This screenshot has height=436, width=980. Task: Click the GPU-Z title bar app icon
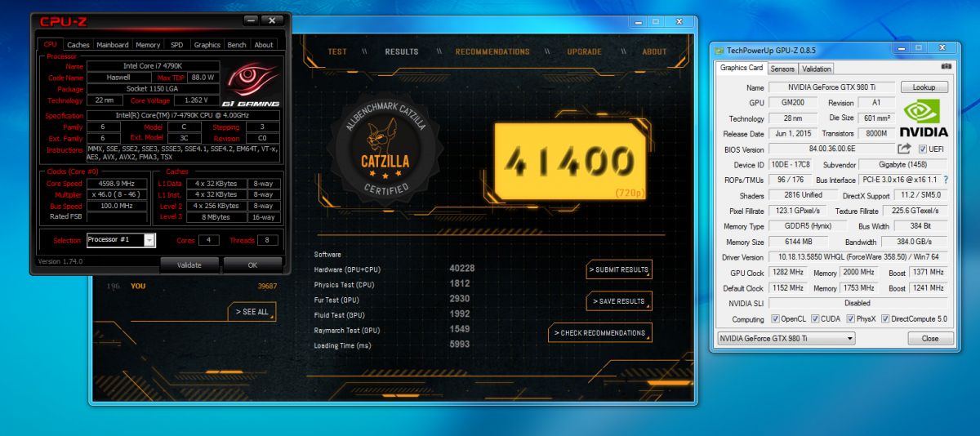[x=719, y=49]
